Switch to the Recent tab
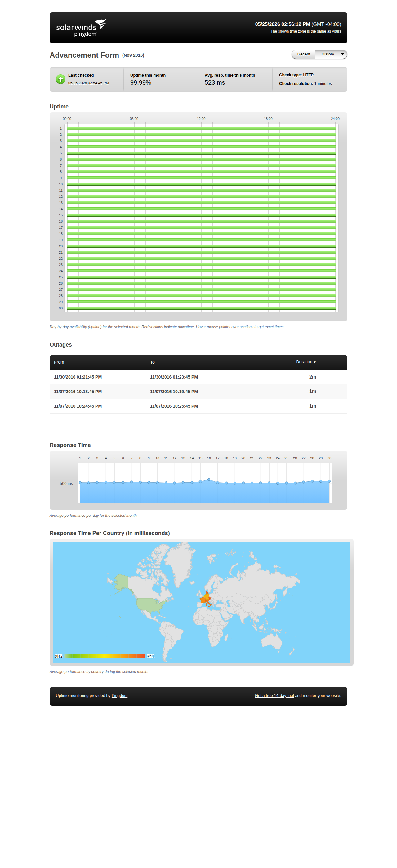 pyautogui.click(x=303, y=54)
